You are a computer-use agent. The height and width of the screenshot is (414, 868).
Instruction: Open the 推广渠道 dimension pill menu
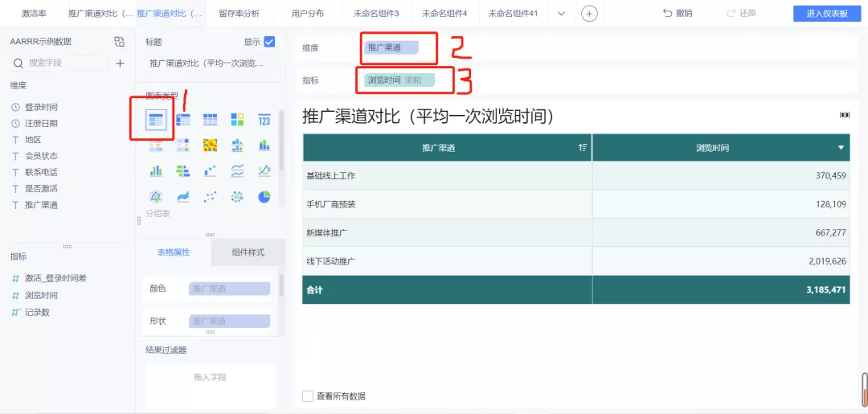[391, 47]
